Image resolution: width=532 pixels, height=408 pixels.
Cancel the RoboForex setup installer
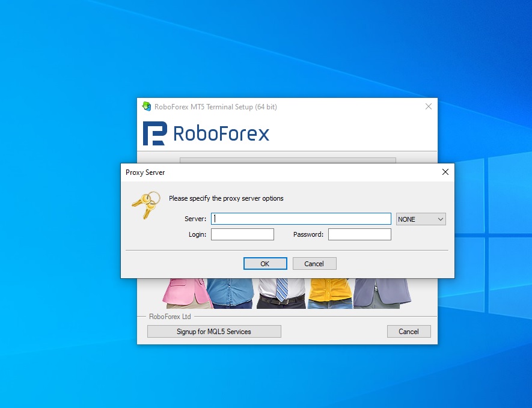click(409, 331)
